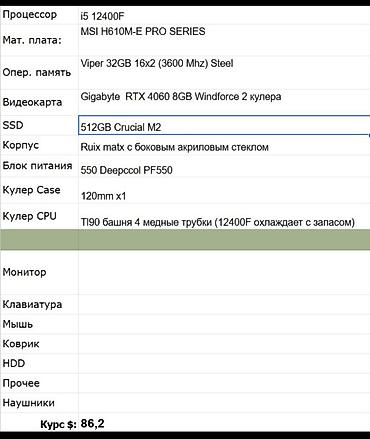Select the 'Монитор' label cell
The height and width of the screenshot is (439, 370).
tap(39, 272)
